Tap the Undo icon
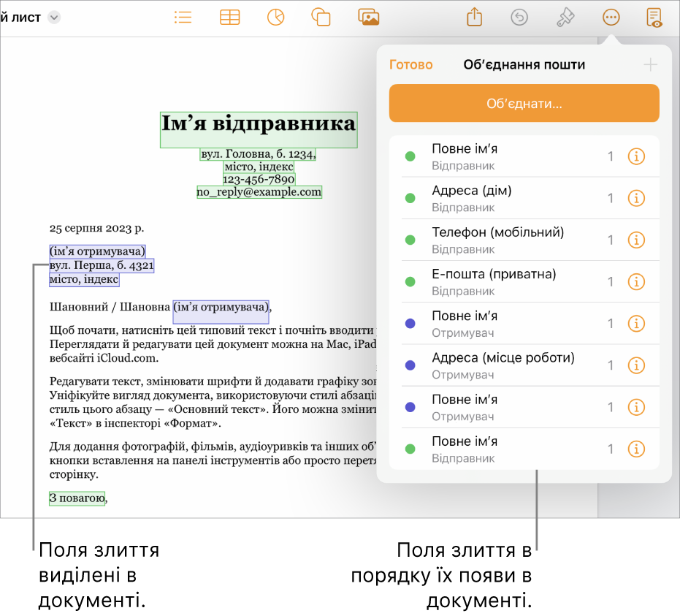The height and width of the screenshot is (616, 680). point(519,18)
